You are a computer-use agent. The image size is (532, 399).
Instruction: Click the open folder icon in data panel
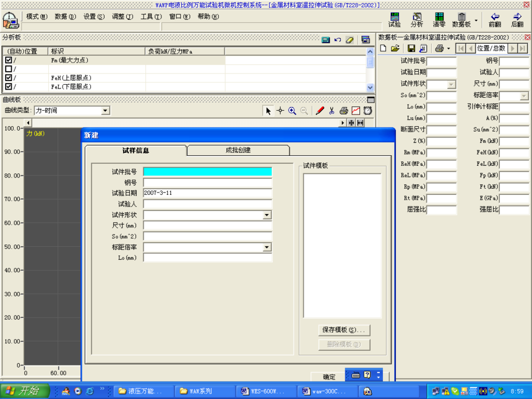click(x=395, y=48)
